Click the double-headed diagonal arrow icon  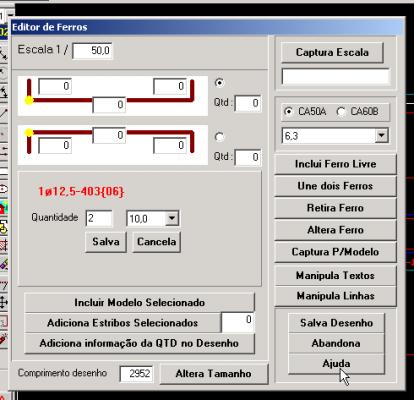click(3, 53)
